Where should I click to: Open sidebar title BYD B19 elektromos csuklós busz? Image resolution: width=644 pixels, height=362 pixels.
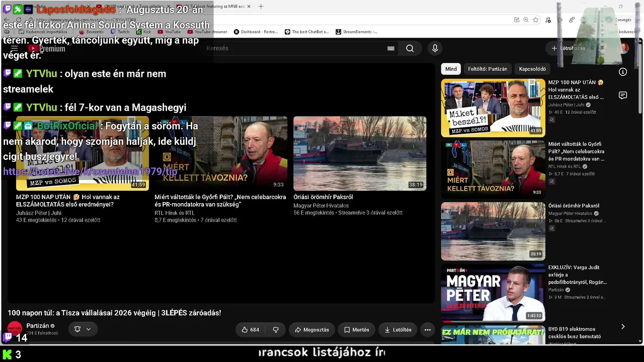[575, 333]
